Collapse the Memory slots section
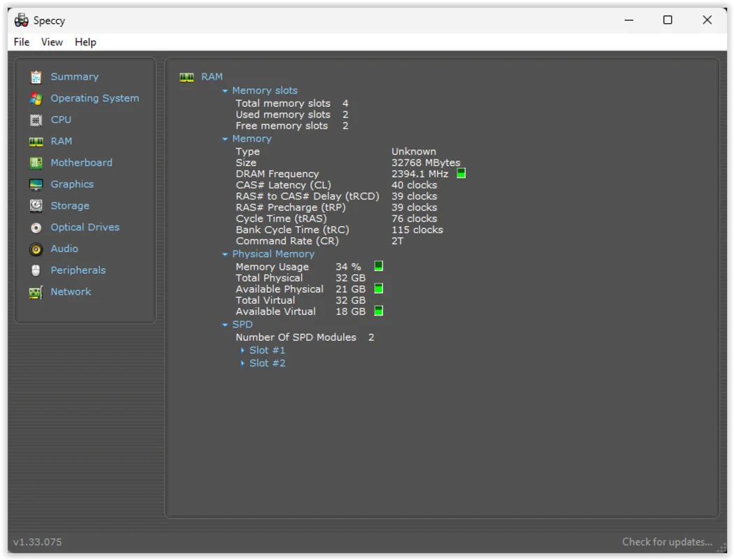Viewport: 734px width, 560px height. click(x=226, y=90)
